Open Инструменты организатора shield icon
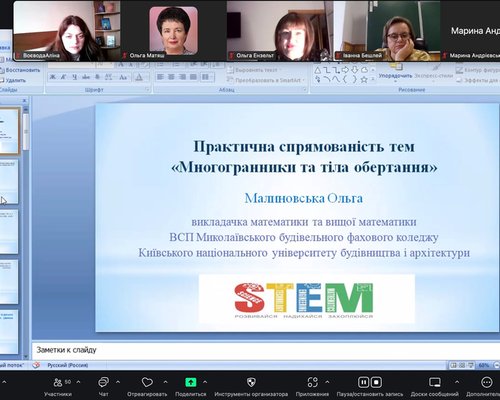The image size is (500, 400). (x=251, y=382)
